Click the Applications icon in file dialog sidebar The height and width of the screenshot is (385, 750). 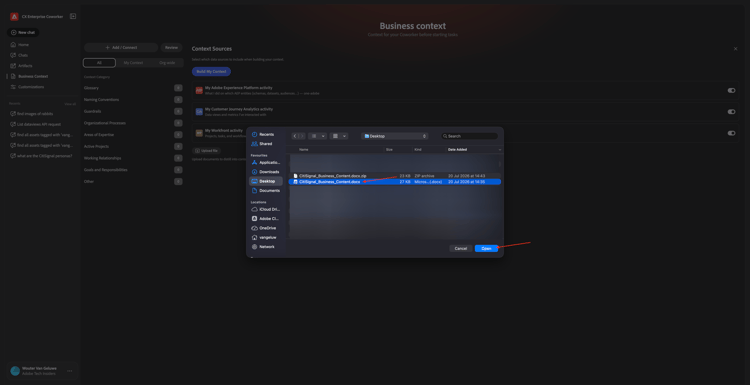254,163
